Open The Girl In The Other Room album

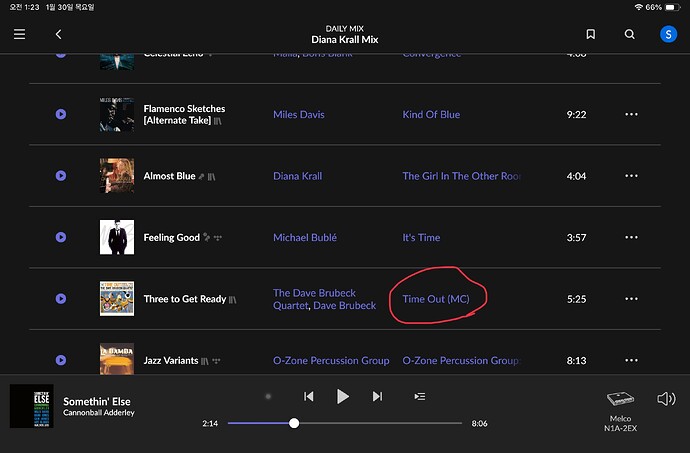(462, 176)
